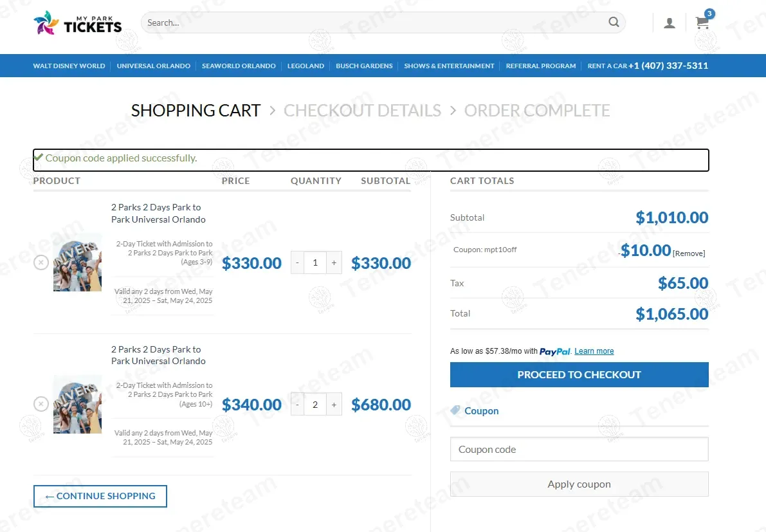This screenshot has width=766, height=532.
Task: Increase quantity of Ages 10+ ticket
Action: (334, 405)
